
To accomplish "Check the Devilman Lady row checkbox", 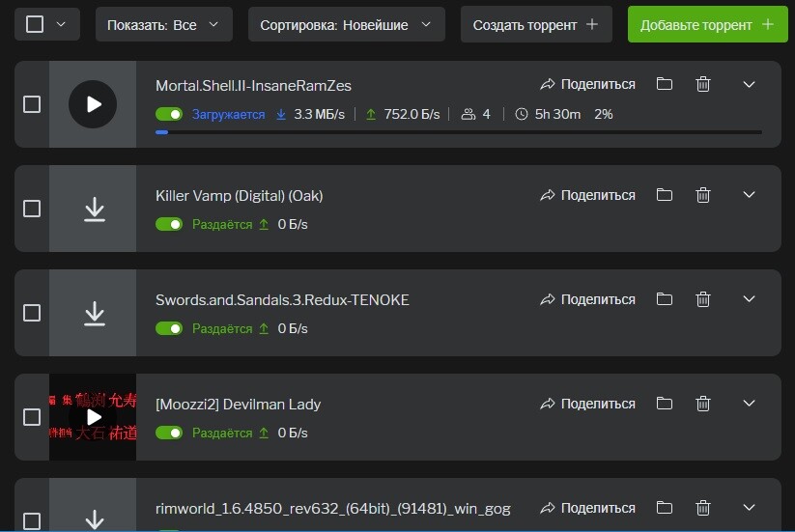I will click(32, 417).
